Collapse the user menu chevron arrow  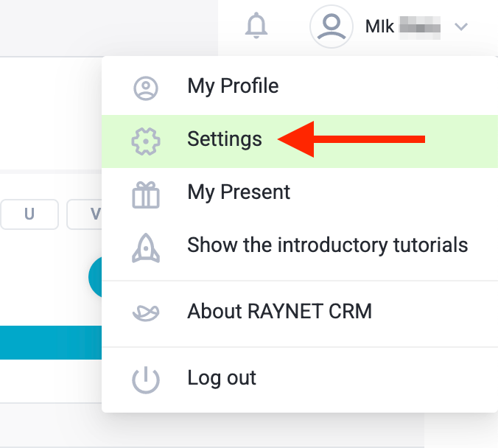[461, 27]
